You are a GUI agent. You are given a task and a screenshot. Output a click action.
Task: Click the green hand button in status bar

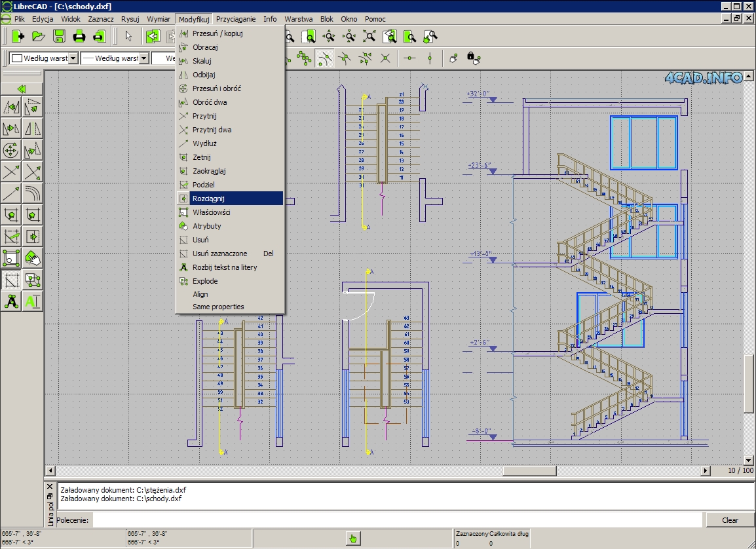353,539
